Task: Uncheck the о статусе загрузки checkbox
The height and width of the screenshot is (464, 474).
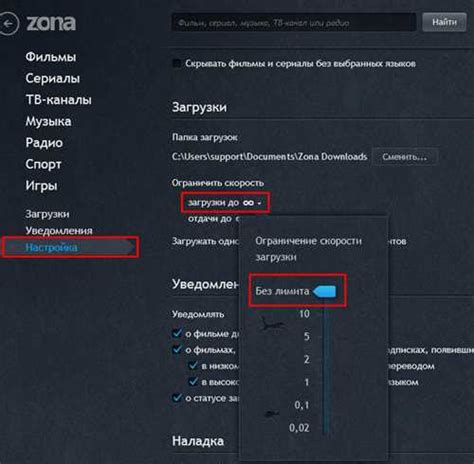Action: (177, 397)
